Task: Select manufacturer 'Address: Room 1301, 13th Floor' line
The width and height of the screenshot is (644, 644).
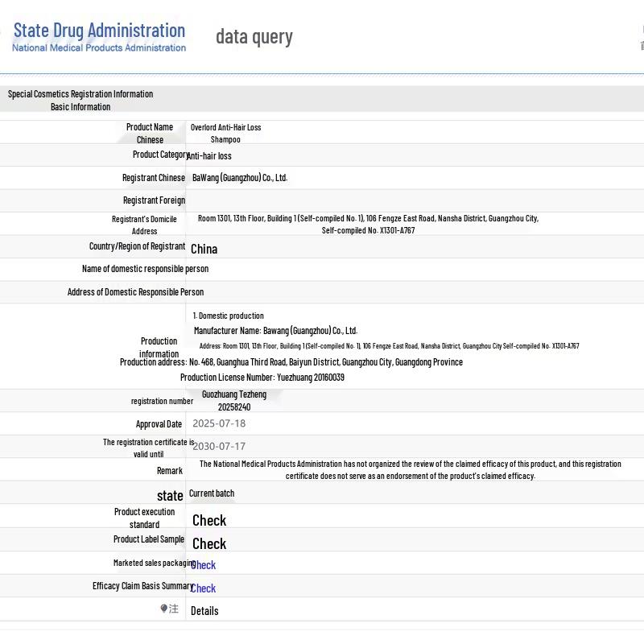Action: tap(390, 346)
